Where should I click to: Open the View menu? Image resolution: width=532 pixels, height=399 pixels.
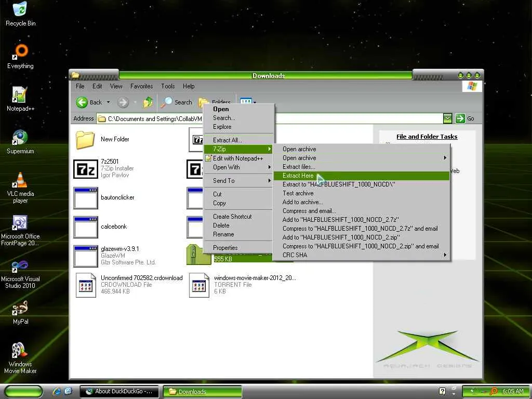[116, 86]
